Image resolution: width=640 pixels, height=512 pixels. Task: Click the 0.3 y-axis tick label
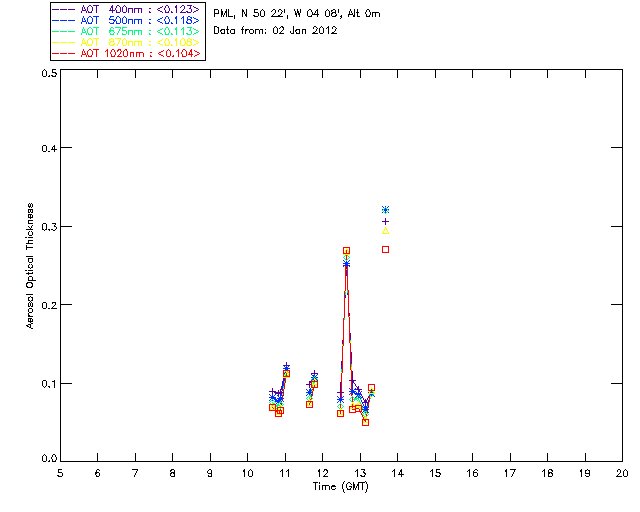click(49, 227)
